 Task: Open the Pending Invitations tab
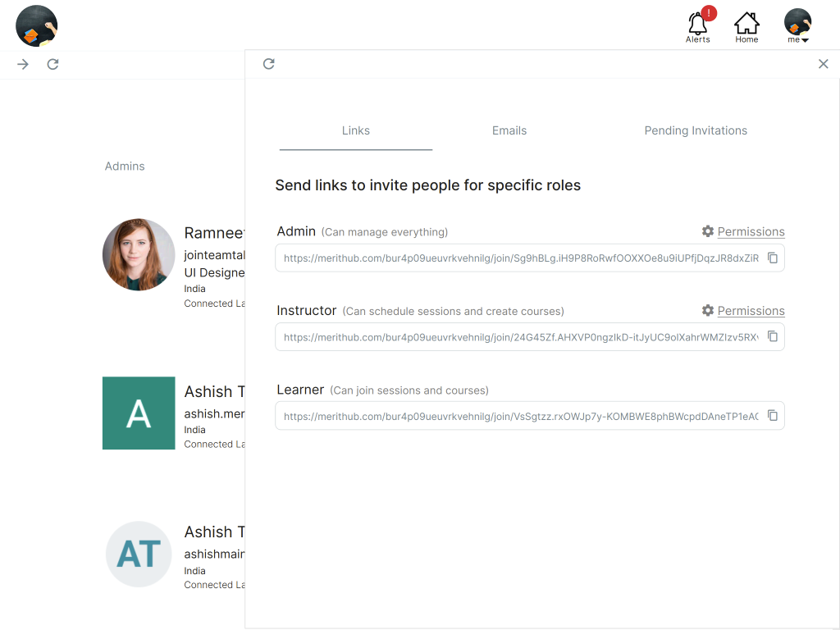click(x=695, y=130)
